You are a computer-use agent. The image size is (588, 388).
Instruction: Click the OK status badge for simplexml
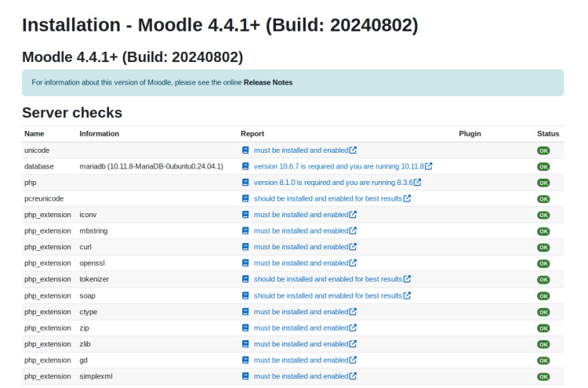[543, 377]
